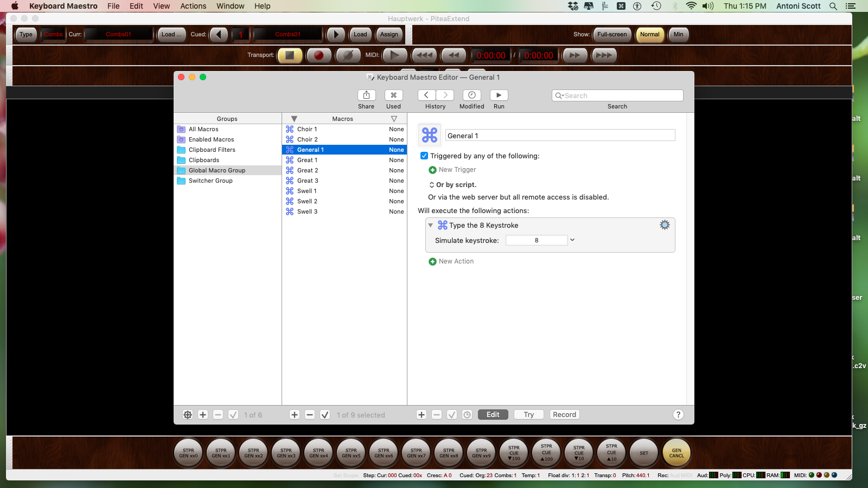Click the green New Action plus icon
The image size is (868, 488).
(432, 261)
